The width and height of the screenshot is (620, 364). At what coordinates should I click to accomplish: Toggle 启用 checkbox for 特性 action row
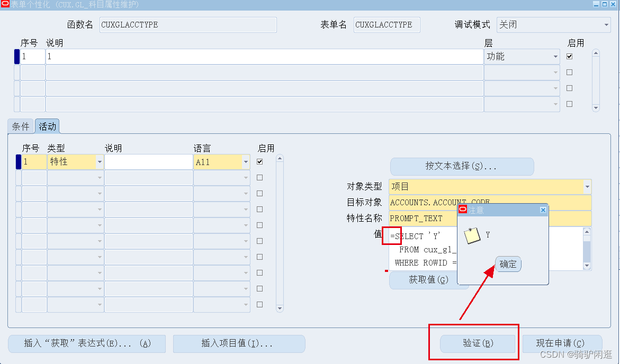(x=260, y=162)
